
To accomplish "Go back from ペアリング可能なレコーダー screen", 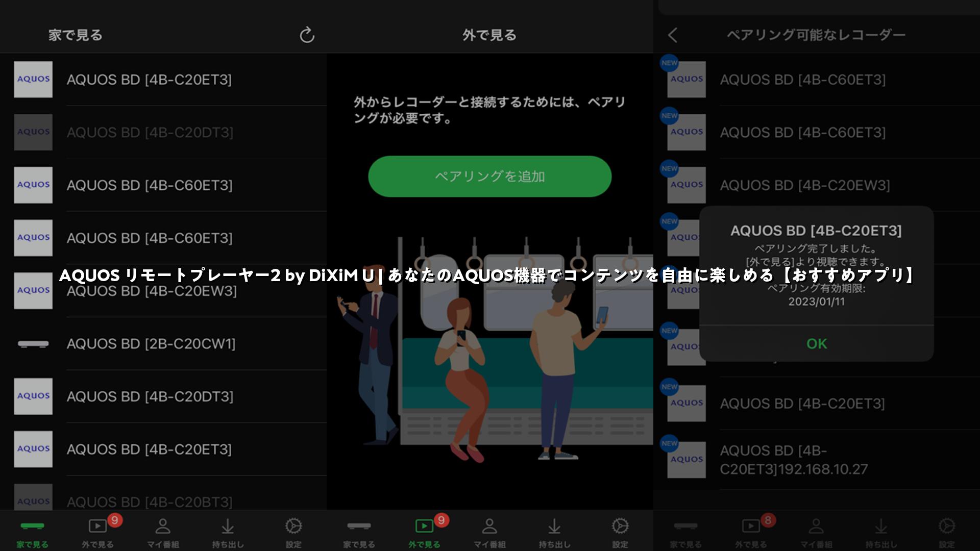I will click(x=673, y=35).
